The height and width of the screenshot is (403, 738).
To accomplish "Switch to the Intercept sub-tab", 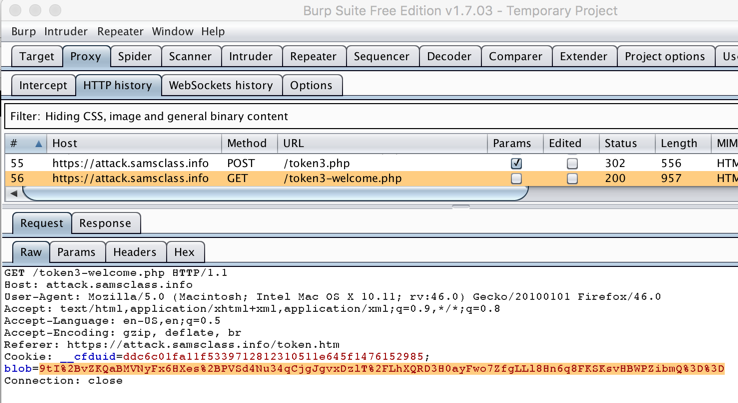I will click(43, 85).
